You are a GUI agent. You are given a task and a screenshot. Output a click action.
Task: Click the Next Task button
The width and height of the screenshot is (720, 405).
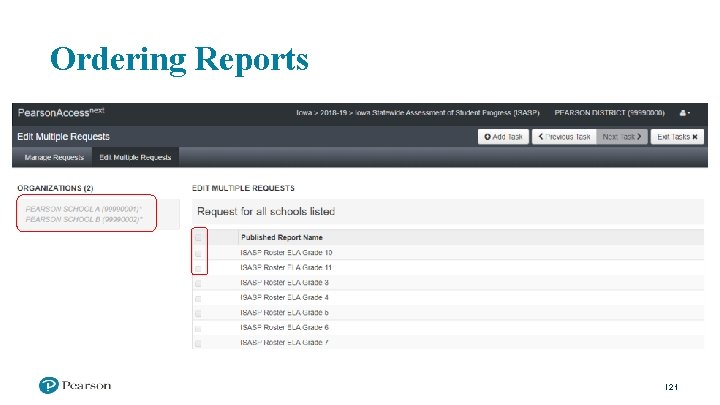pos(622,137)
